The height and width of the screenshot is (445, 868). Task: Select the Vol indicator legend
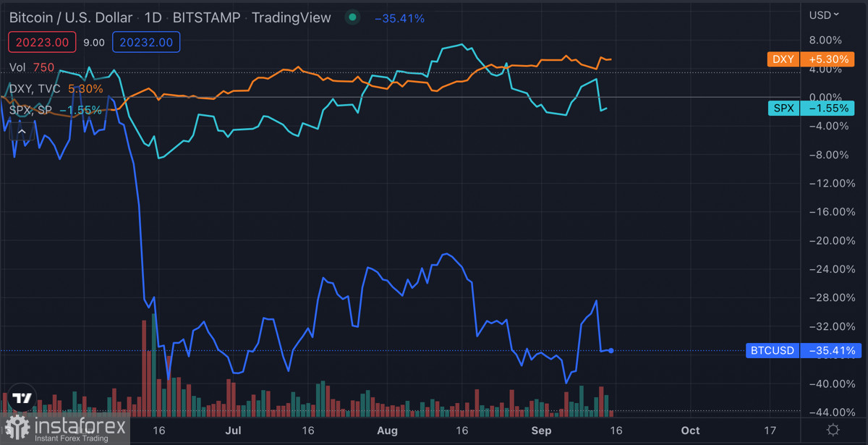coord(18,67)
